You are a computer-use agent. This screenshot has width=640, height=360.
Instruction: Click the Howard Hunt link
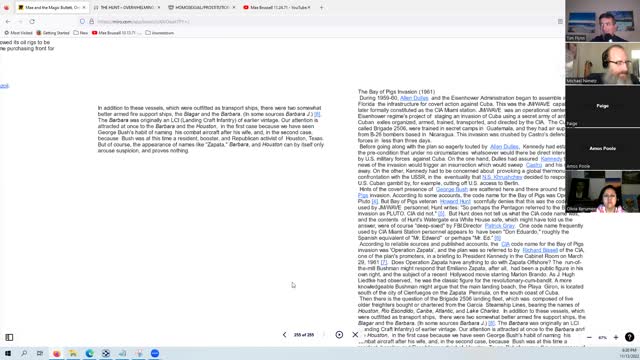point(455,202)
